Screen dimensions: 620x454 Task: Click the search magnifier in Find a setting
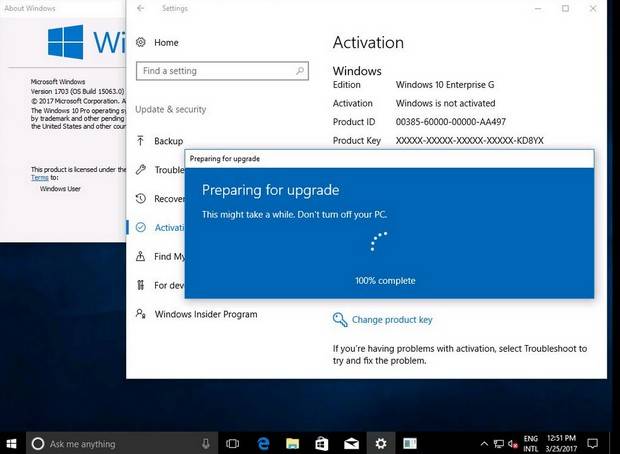[x=300, y=71]
